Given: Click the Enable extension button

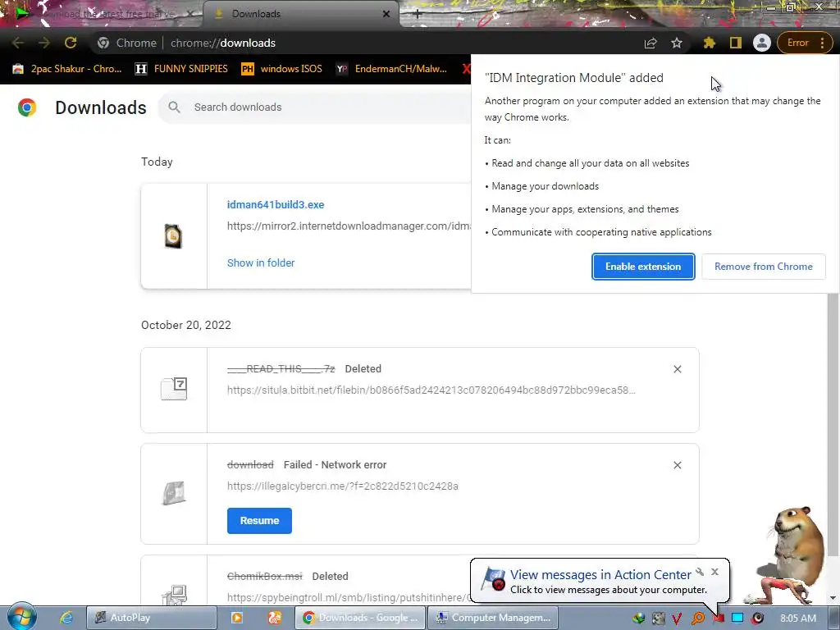Looking at the screenshot, I should pos(643,267).
